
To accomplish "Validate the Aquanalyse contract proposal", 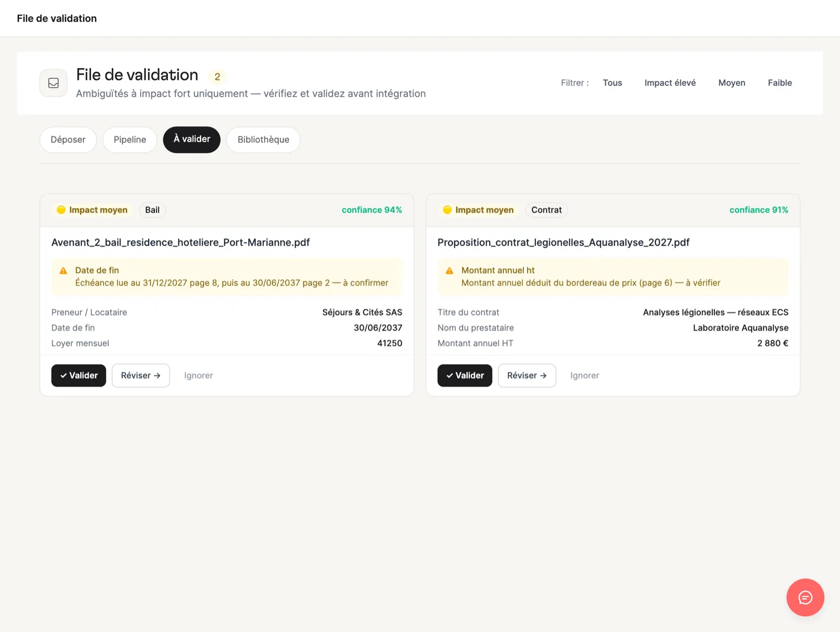I will [465, 375].
